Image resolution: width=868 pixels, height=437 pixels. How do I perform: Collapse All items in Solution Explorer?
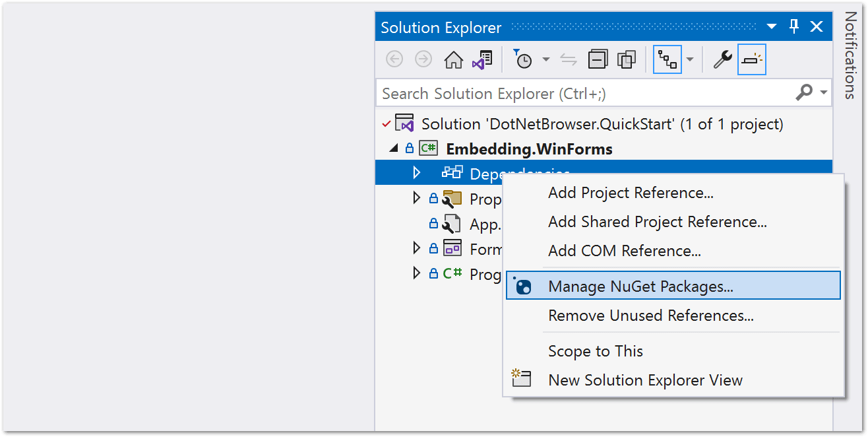point(598,59)
